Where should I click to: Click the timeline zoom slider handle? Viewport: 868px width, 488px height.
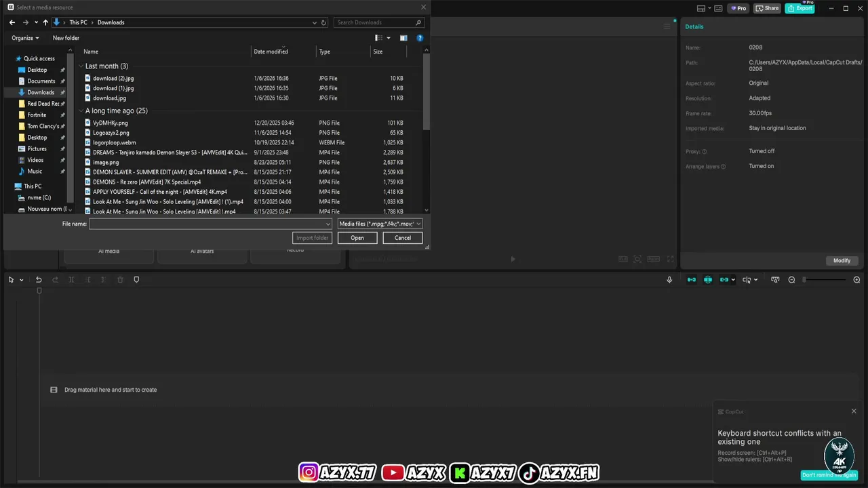pyautogui.click(x=805, y=280)
